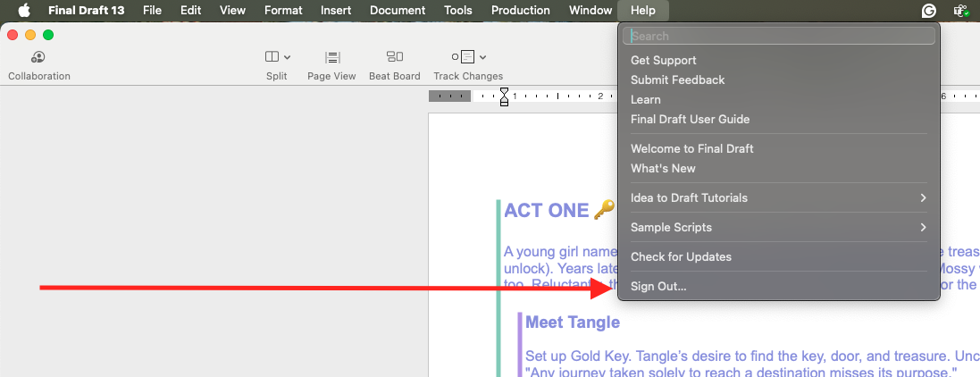Open the Beat Board icon
The width and height of the screenshot is (980, 377).
point(394,57)
